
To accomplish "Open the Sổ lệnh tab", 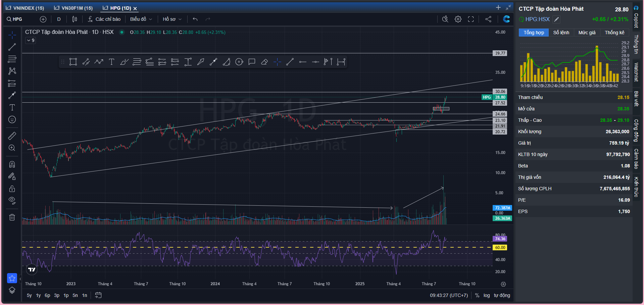I will click(x=561, y=33).
